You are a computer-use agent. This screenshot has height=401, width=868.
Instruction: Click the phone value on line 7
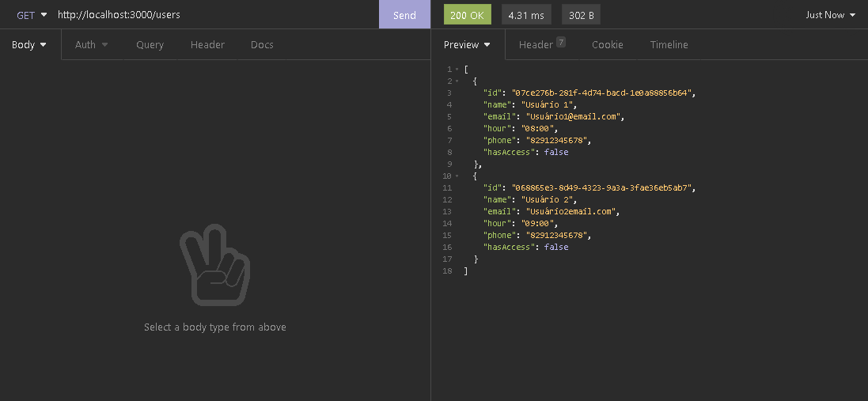pyautogui.click(x=555, y=141)
